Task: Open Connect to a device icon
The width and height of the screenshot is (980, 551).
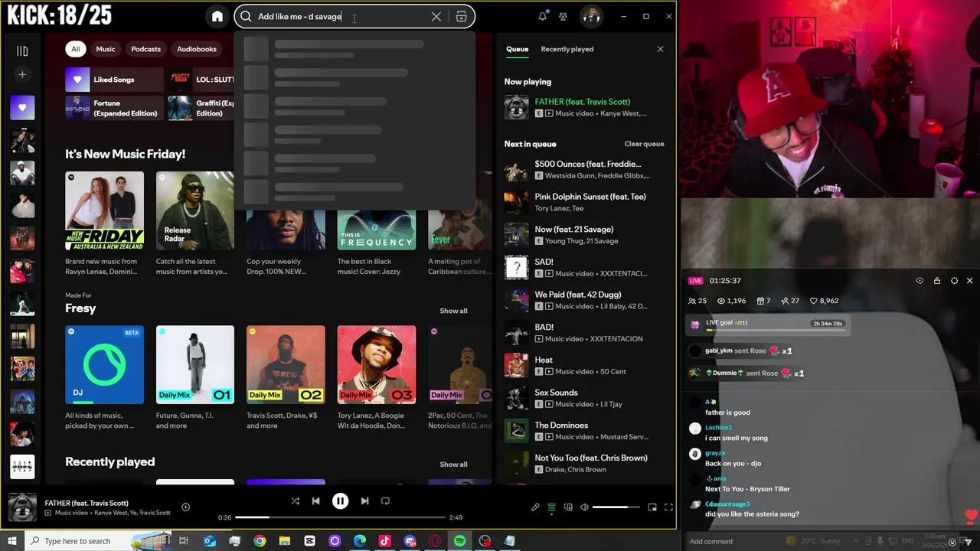Action: click(568, 507)
